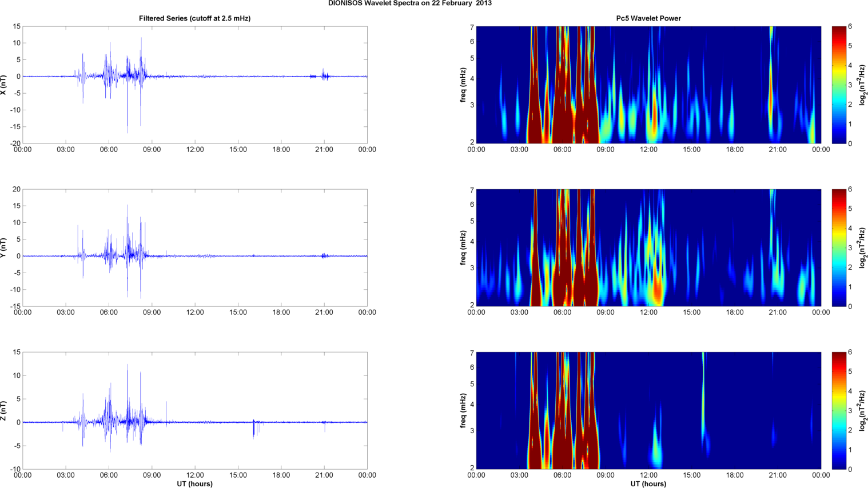Click the Z component wavelet power spectrogram

tap(648, 410)
